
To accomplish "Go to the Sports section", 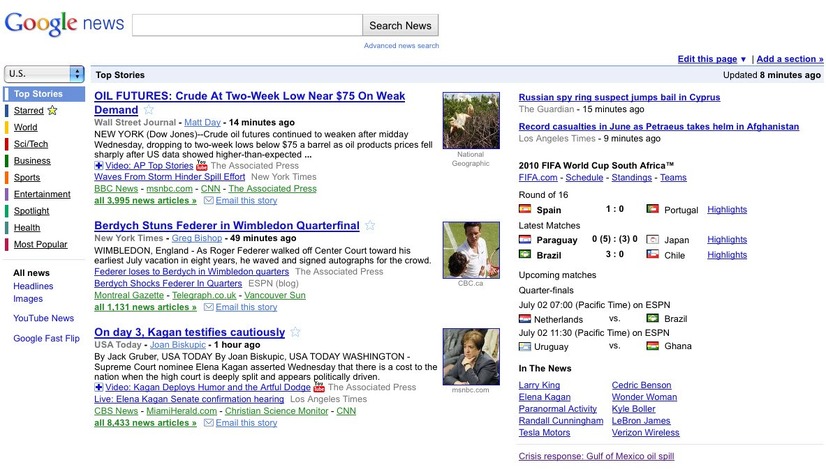I will (x=27, y=178).
